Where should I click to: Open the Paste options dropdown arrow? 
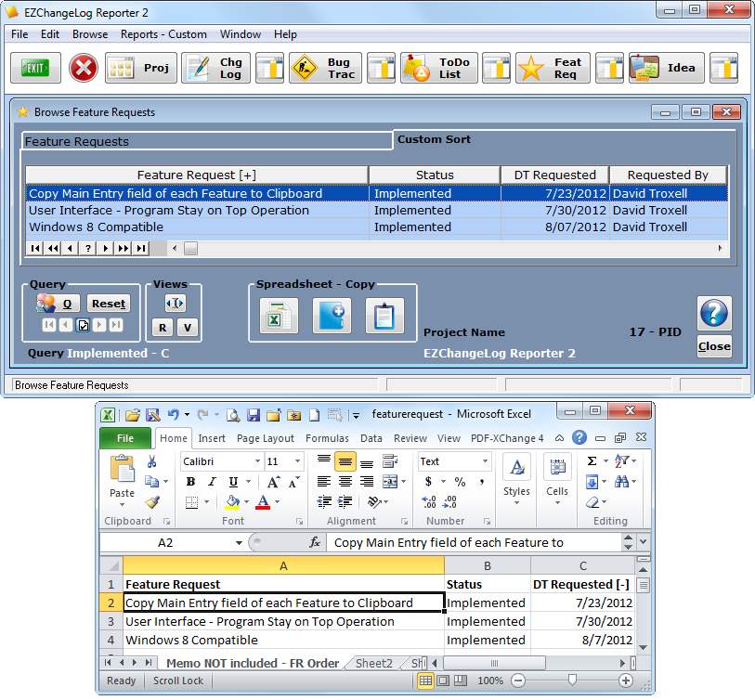[x=123, y=504]
